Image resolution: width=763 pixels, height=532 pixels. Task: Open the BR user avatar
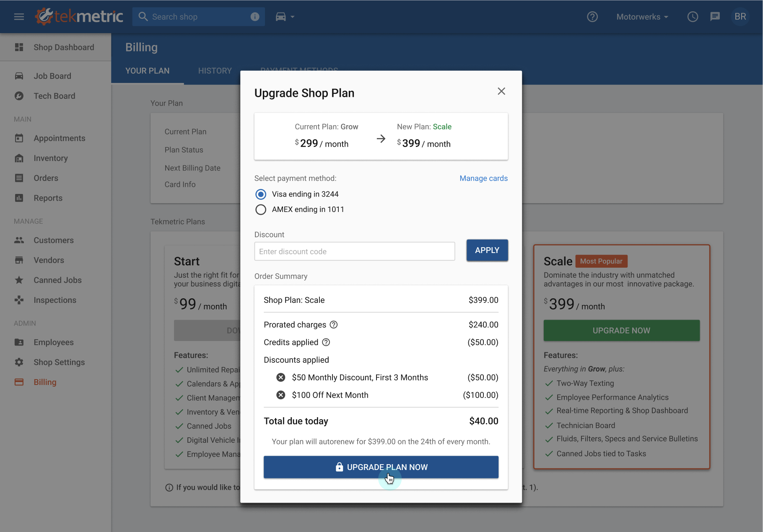coord(740,17)
